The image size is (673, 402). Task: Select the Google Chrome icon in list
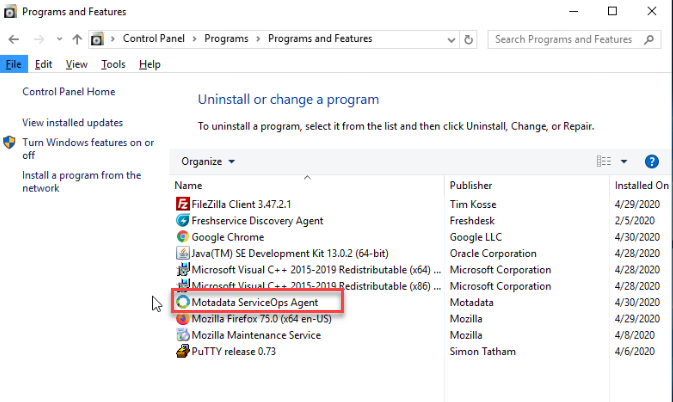tap(182, 236)
